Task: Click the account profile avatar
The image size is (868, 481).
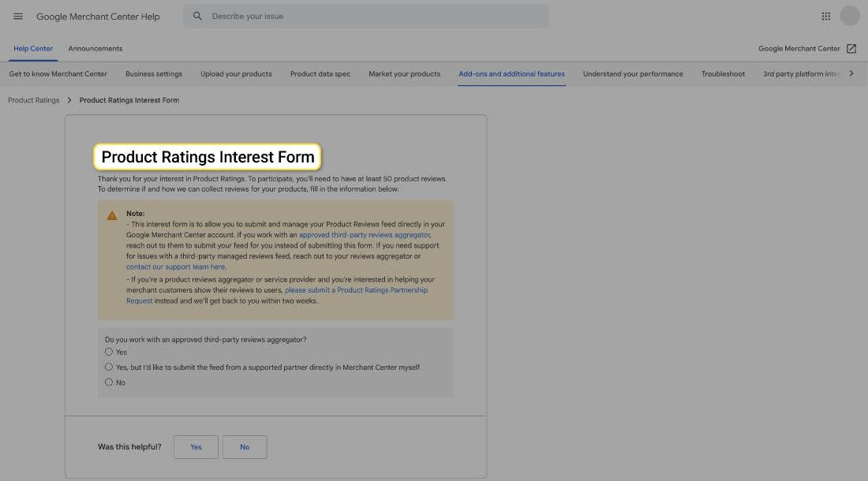Action: click(850, 16)
